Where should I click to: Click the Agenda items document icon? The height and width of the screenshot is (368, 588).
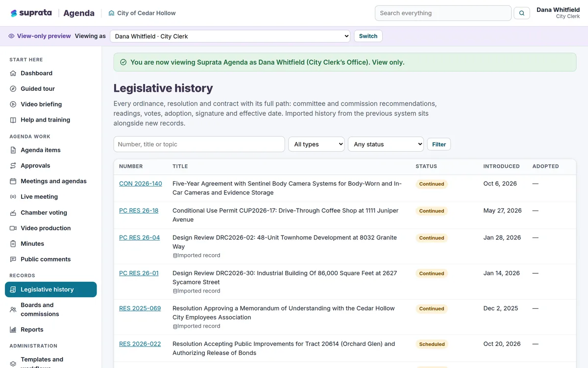coord(13,150)
